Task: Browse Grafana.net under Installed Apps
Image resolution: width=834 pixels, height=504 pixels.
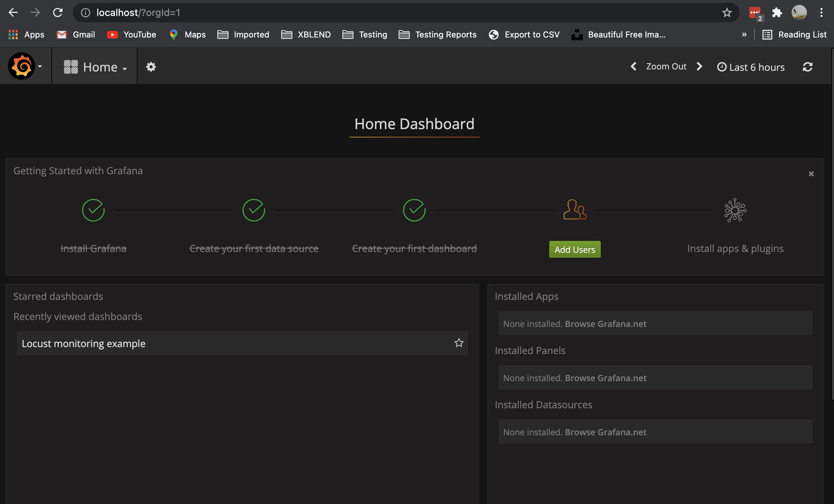Action: coord(606,324)
